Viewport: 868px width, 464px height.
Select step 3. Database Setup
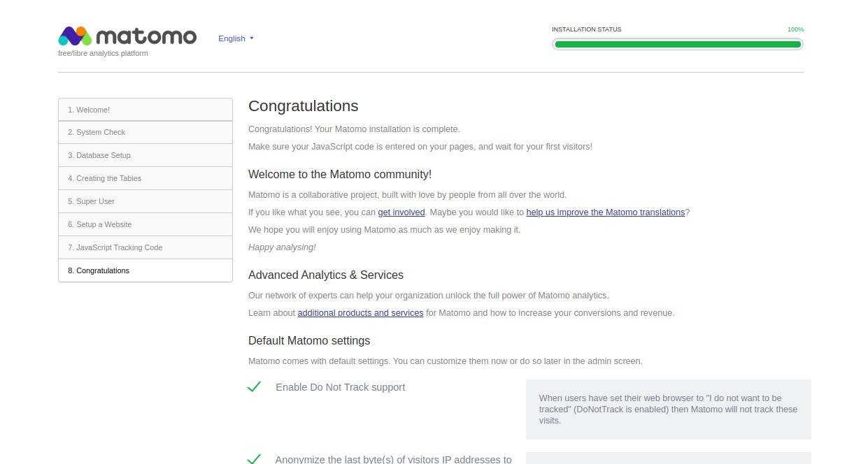point(145,155)
